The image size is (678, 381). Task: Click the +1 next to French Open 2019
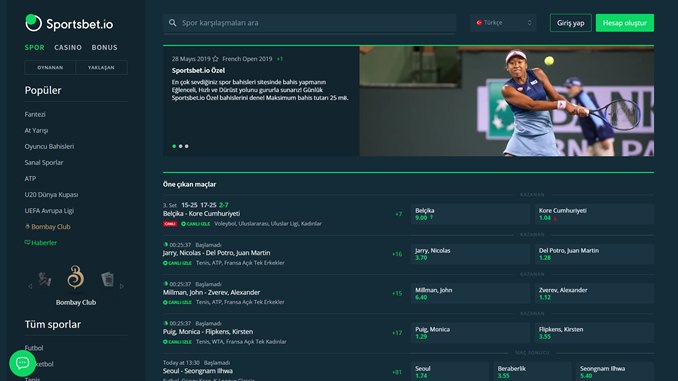280,59
